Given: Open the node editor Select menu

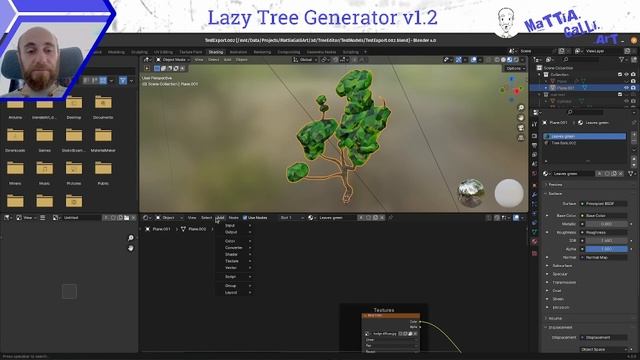Looking at the screenshot, I should click(207, 218).
